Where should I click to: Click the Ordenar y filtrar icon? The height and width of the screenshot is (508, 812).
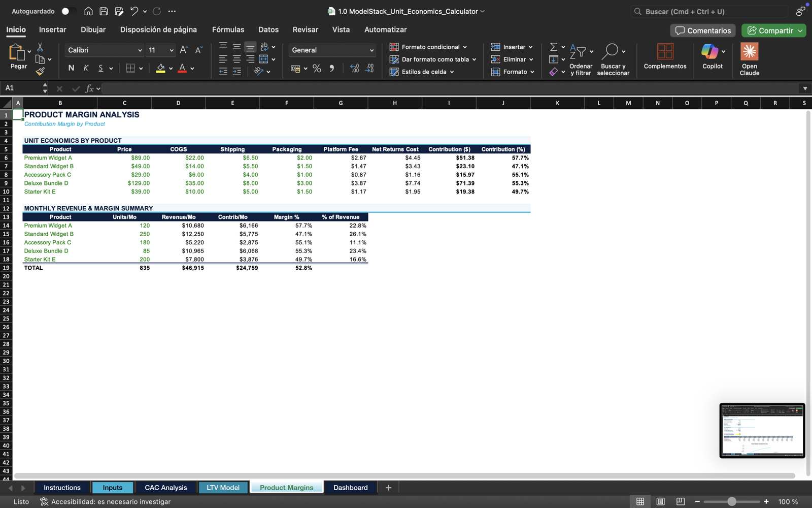pyautogui.click(x=578, y=51)
